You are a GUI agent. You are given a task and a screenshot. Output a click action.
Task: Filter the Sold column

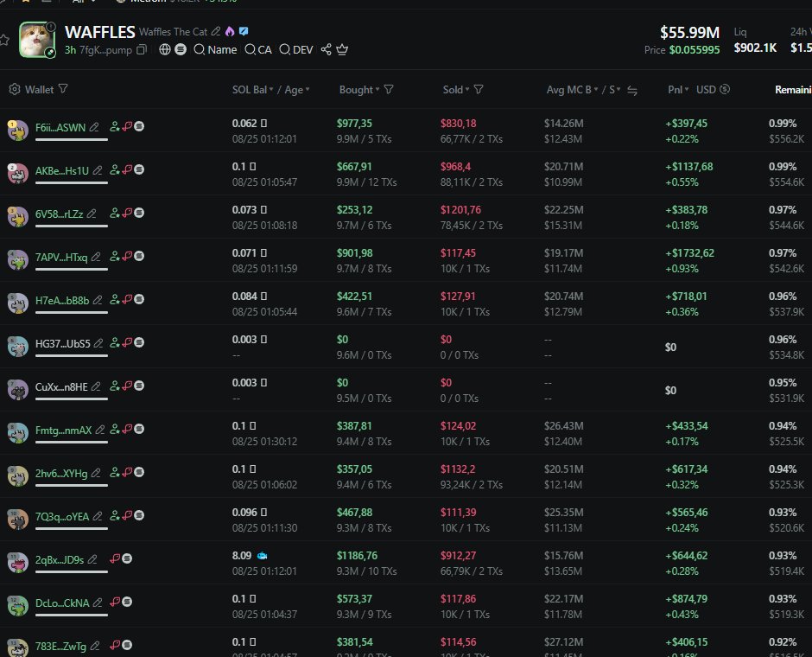(479, 90)
